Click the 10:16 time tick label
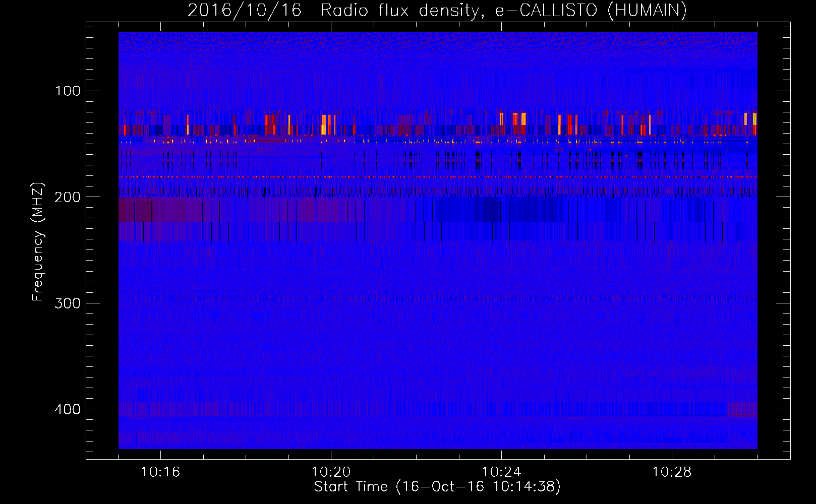Image resolution: width=816 pixels, height=504 pixels. [x=160, y=472]
